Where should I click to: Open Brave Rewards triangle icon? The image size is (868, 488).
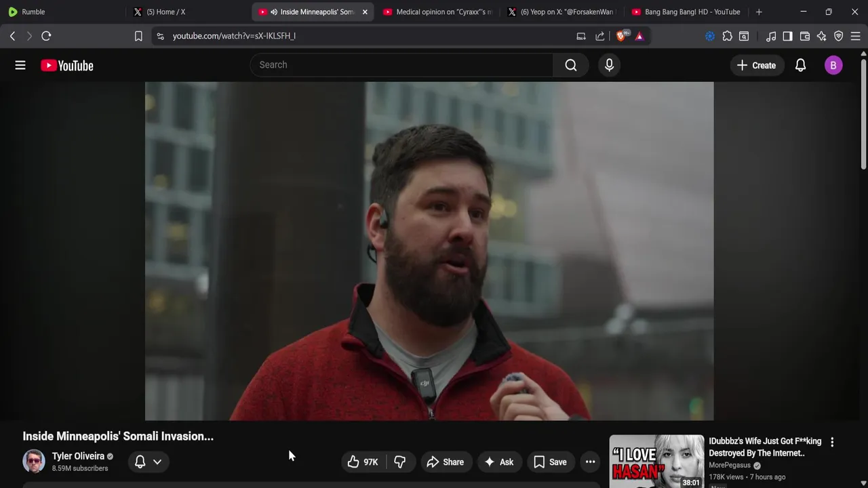coord(639,36)
